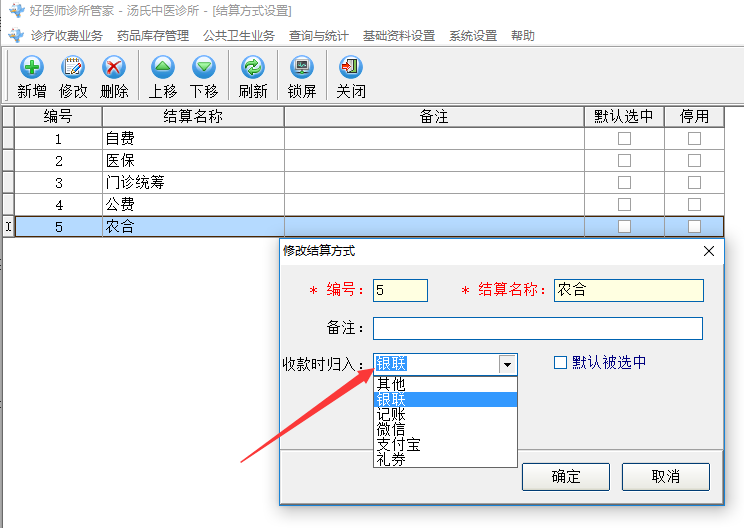This screenshot has height=528, width=744.
Task: Toggle 默认选中 checkbox for 医保 row
Action: pyautogui.click(x=624, y=160)
